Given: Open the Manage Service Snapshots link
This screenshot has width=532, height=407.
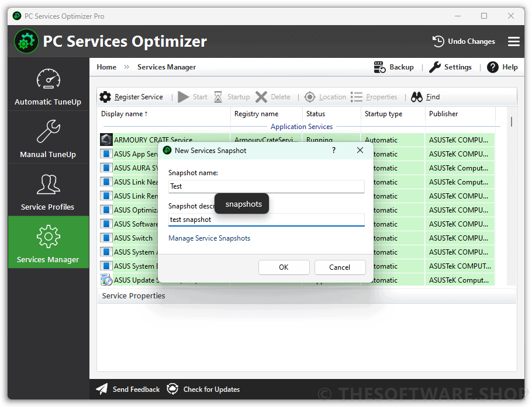Looking at the screenshot, I should 209,238.
